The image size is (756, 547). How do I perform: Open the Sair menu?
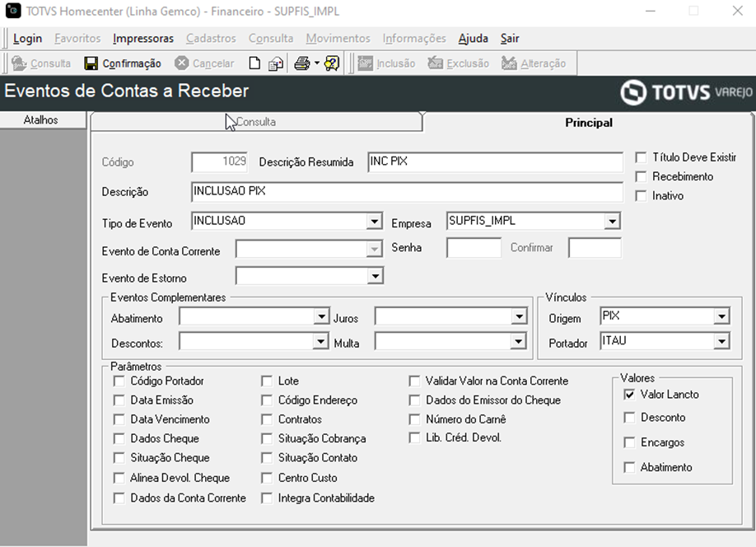[x=510, y=39]
